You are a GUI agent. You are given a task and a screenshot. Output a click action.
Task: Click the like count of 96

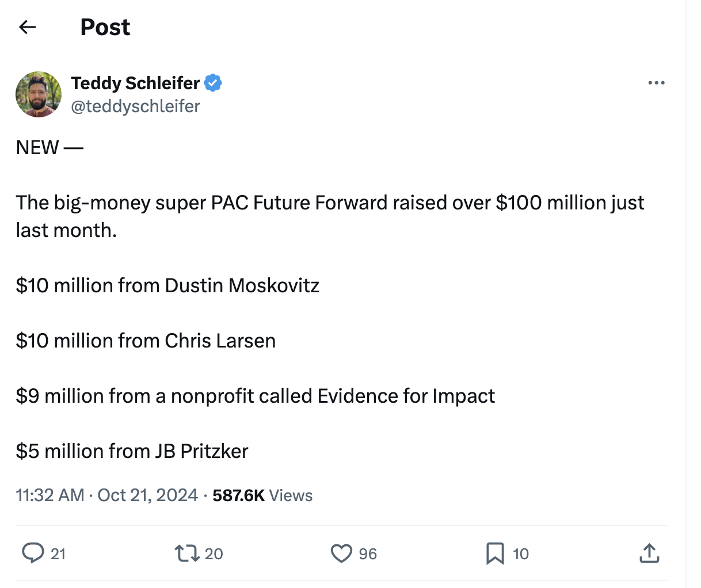(368, 554)
